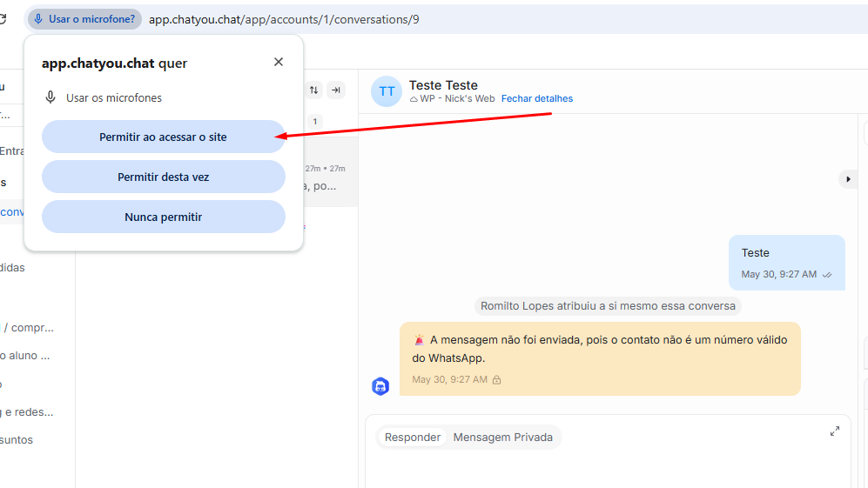The height and width of the screenshot is (488, 868).
Task: Click 'Permitir ao acessar o site'
Action: (163, 137)
